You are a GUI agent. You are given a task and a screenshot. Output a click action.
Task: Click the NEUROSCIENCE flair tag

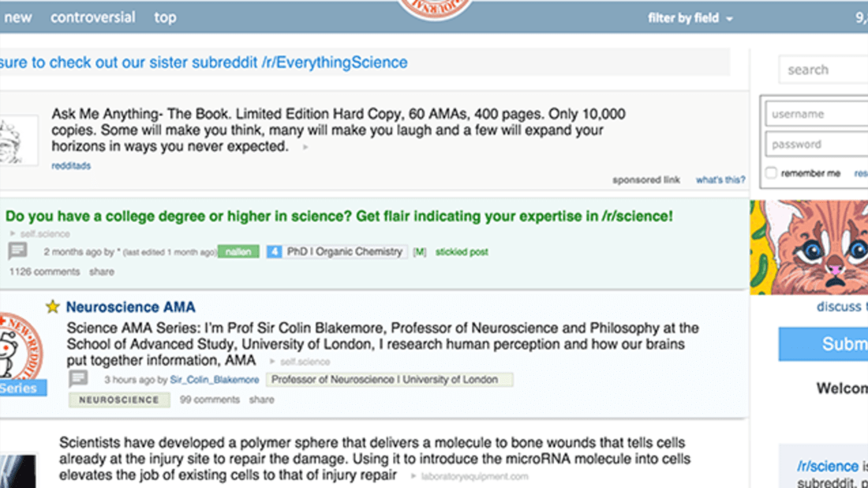pyautogui.click(x=118, y=400)
